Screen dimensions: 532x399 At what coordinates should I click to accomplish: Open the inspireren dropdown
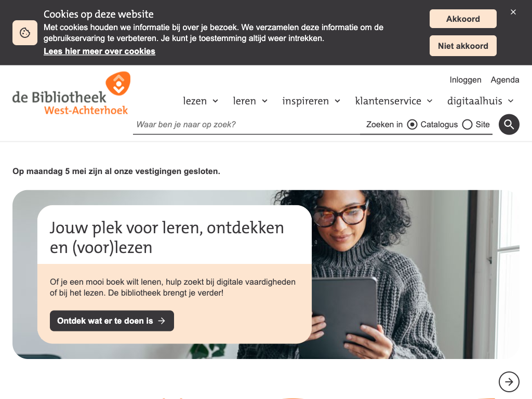311,101
